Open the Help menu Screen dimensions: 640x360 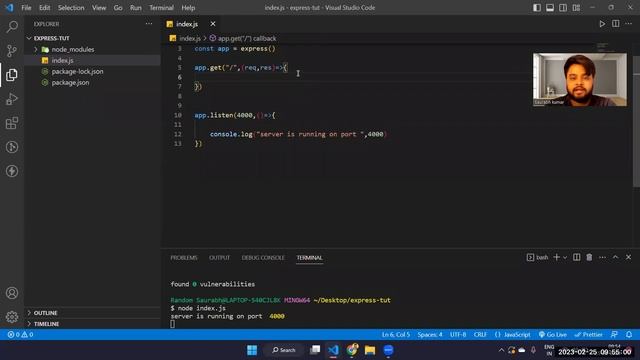pos(188,8)
